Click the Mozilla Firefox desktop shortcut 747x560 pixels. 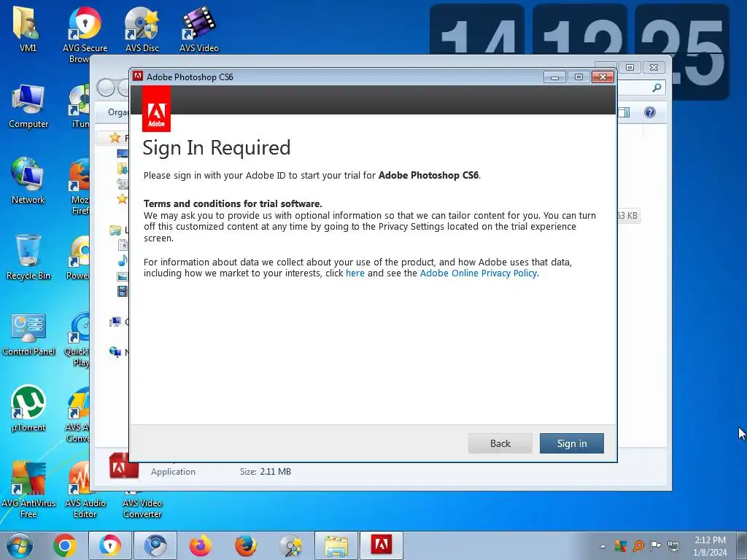pyautogui.click(x=80, y=187)
